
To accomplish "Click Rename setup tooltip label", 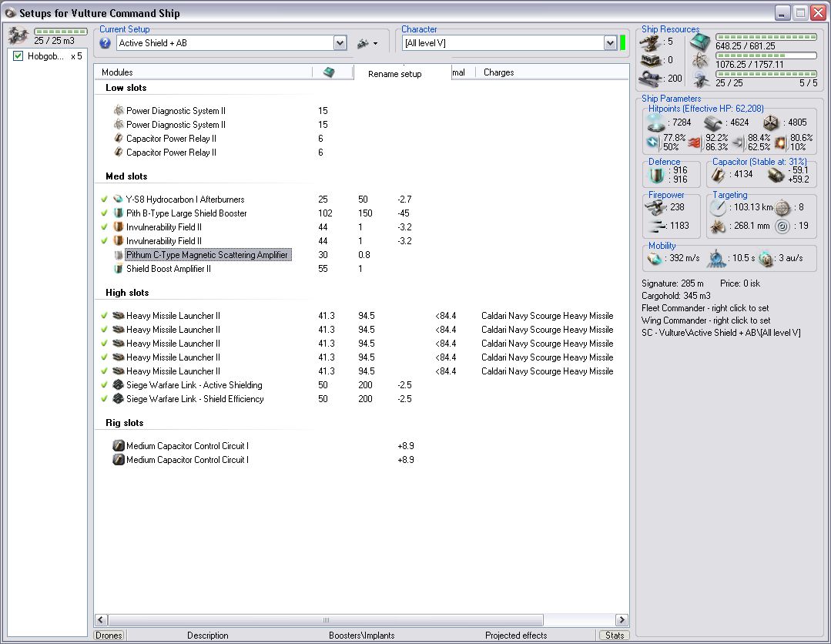I will 395,74.
